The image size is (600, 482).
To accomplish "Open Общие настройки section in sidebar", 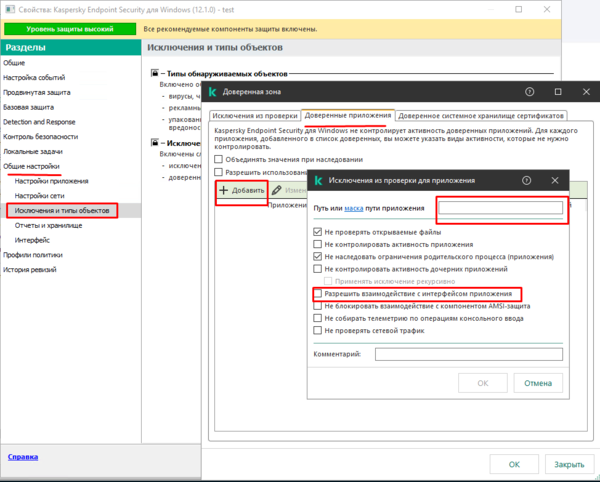I will (x=32, y=166).
